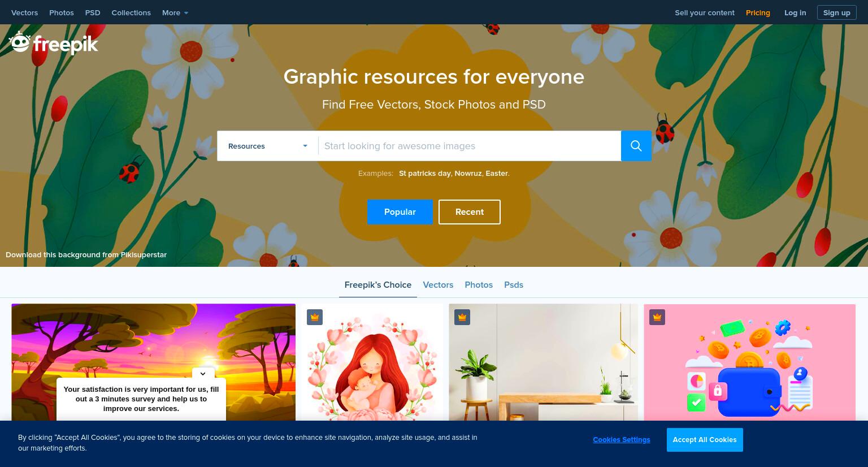Click the Freepik logo
868x467 pixels.
(54, 44)
